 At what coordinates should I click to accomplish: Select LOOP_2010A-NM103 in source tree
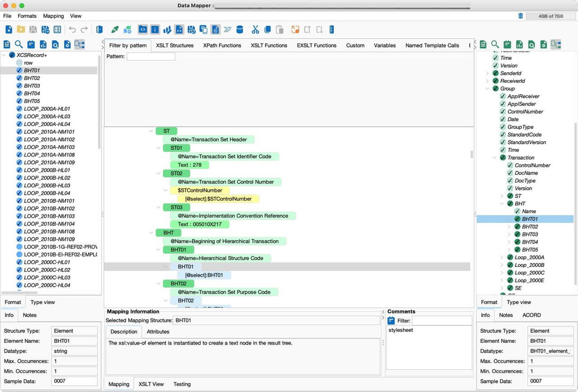pyautogui.click(x=49, y=147)
